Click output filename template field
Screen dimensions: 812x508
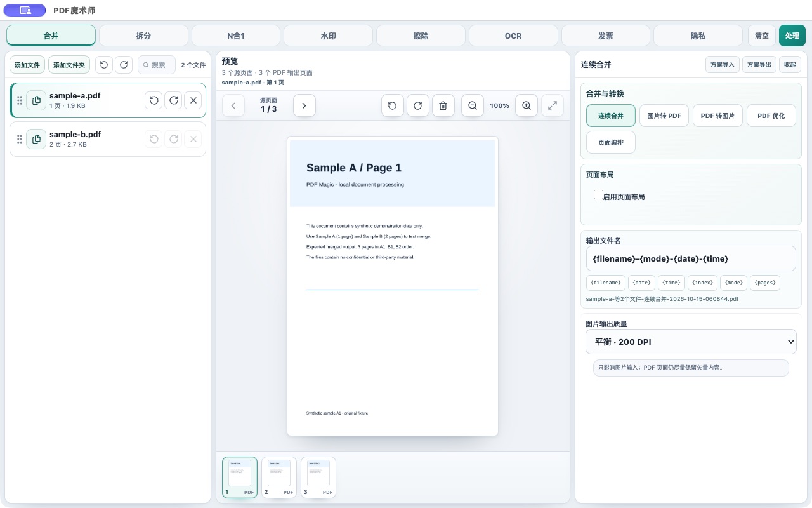point(691,258)
